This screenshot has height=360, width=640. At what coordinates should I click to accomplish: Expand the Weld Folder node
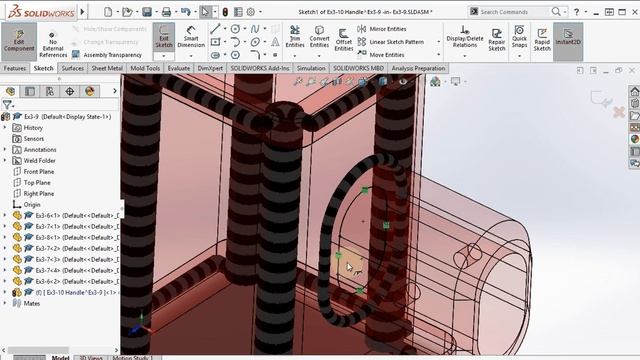coord(5,161)
